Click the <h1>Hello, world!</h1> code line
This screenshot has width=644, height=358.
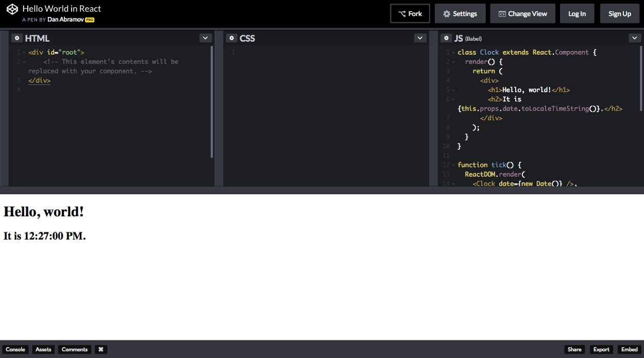[529, 90]
